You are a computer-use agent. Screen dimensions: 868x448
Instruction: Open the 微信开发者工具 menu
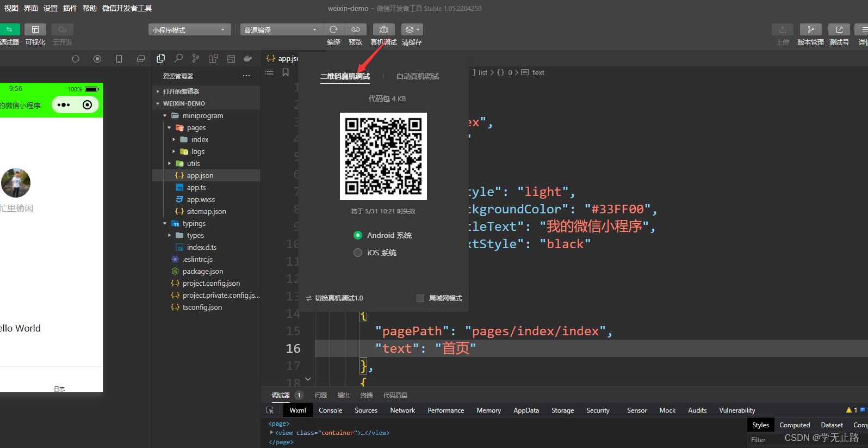coord(127,8)
